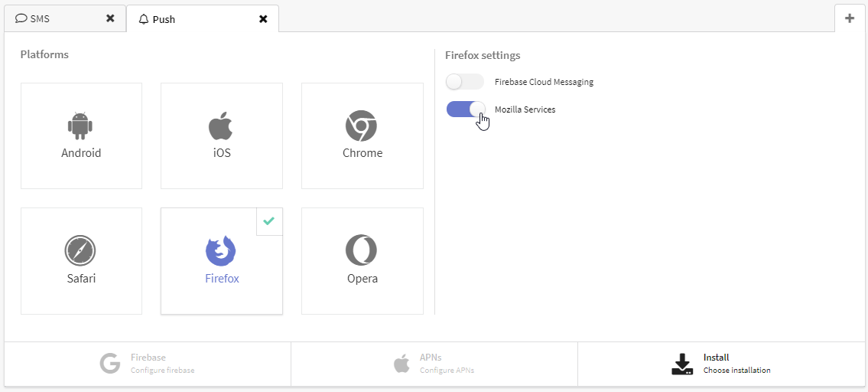Click the Platforms heading
The height and width of the screenshot is (392, 868).
[44, 54]
